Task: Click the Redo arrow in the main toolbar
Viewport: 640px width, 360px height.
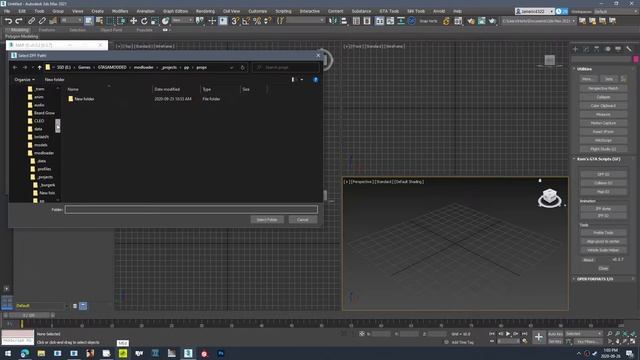Action: point(19,21)
